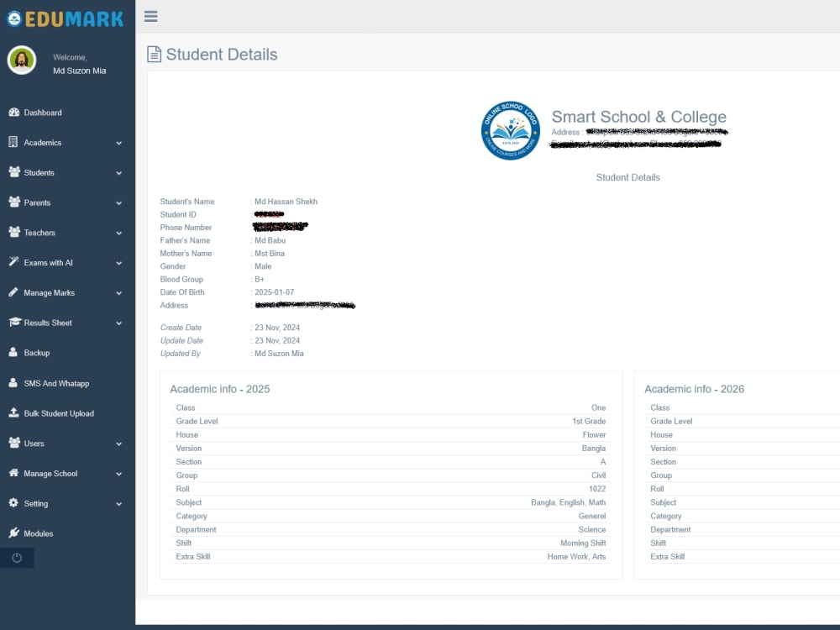The image size is (840, 630).
Task: Click department value Science
Action: tap(592, 529)
